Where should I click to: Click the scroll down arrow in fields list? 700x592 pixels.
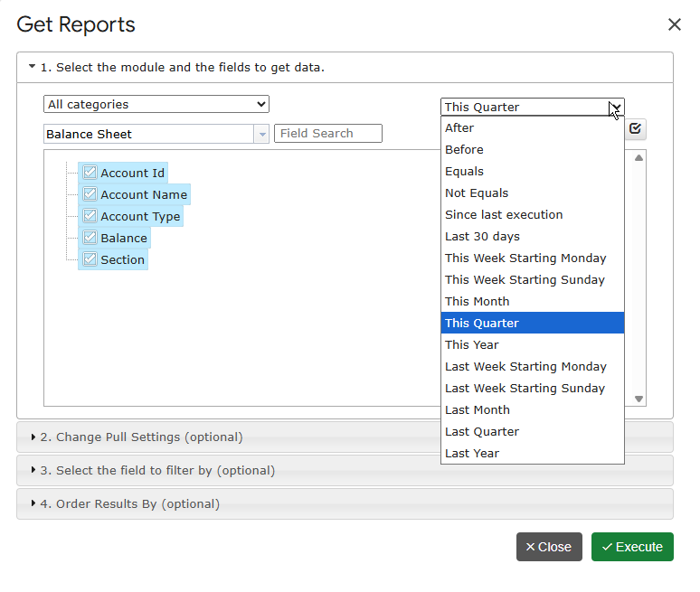(x=639, y=399)
